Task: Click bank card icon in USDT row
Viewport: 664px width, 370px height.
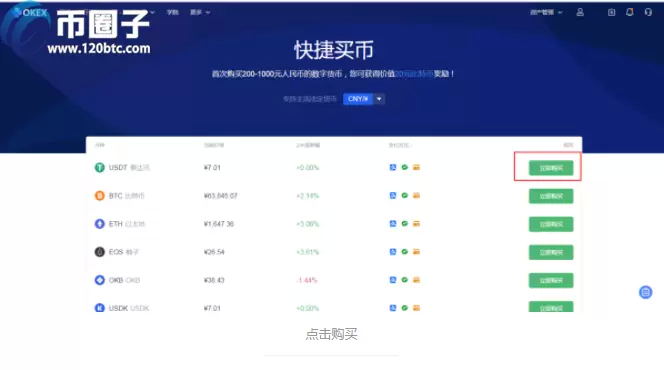Action: tap(416, 167)
